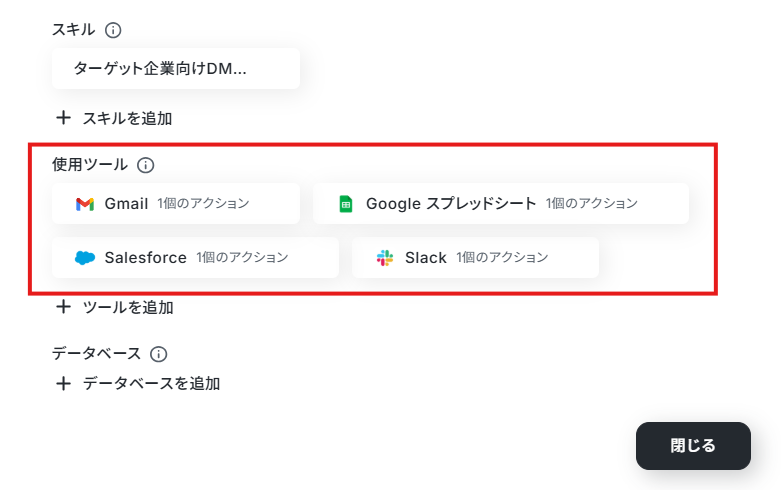Click the Slack logo icon
The height and width of the screenshot is (490, 781).
385,257
